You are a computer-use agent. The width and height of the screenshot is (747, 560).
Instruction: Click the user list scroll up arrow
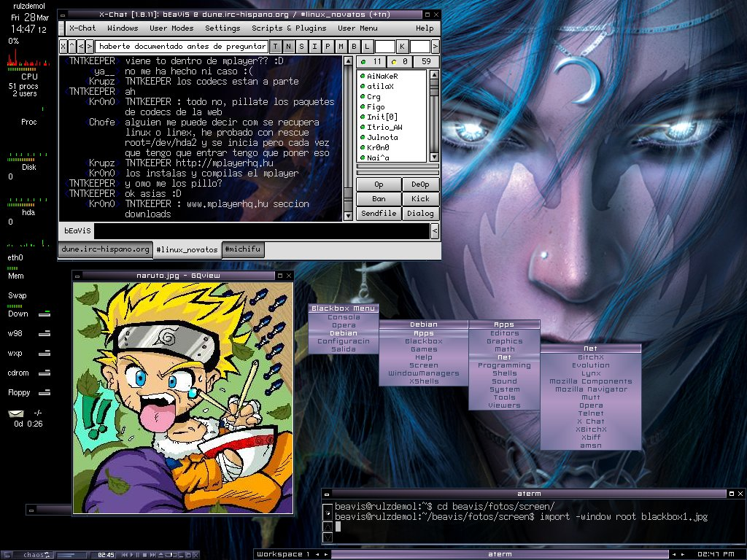tap(434, 75)
